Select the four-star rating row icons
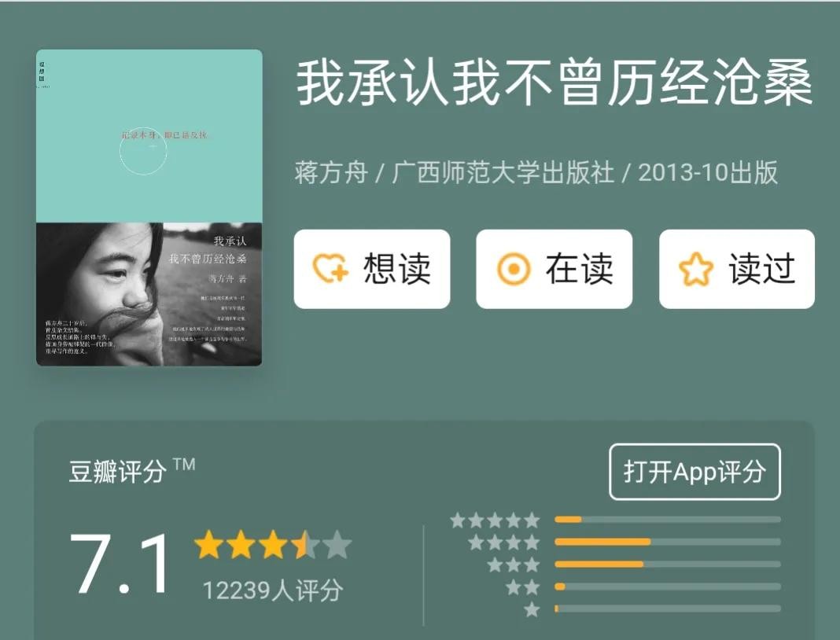 point(504,543)
